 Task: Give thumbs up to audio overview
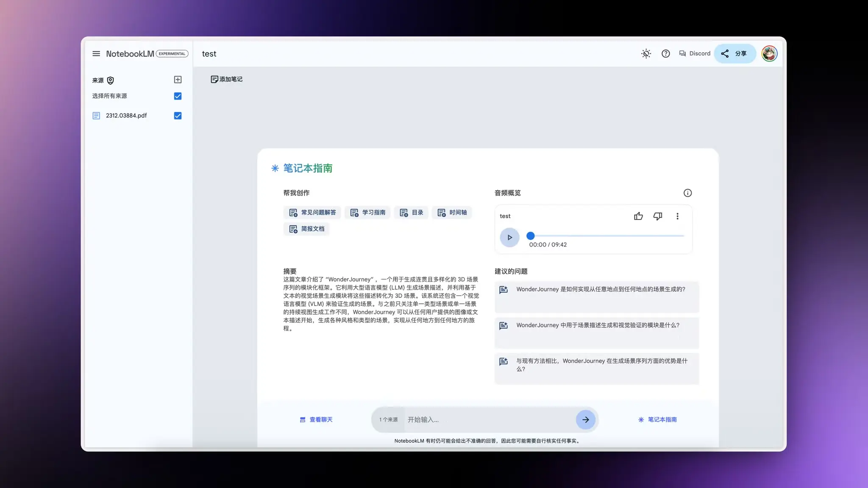[638, 216]
